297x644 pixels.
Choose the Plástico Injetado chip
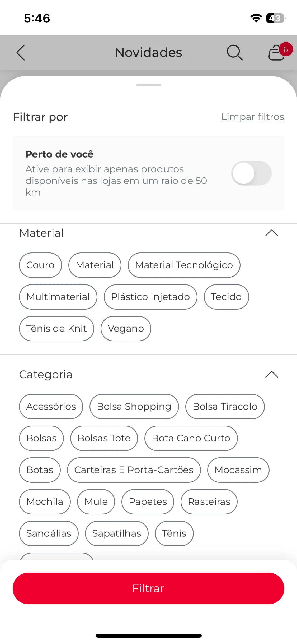point(150,297)
